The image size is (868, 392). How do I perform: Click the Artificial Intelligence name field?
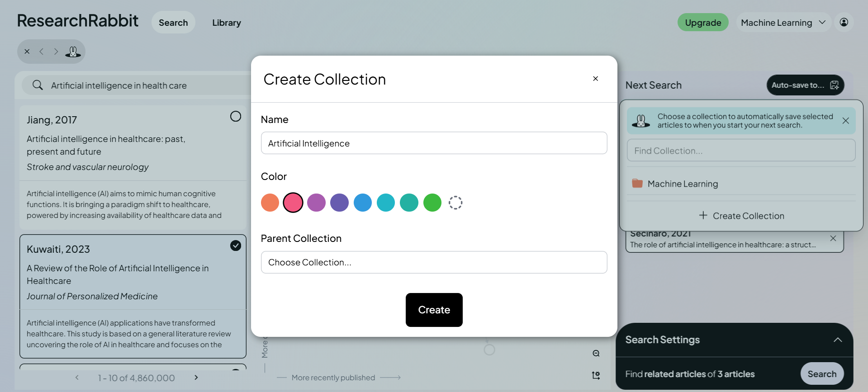click(434, 143)
